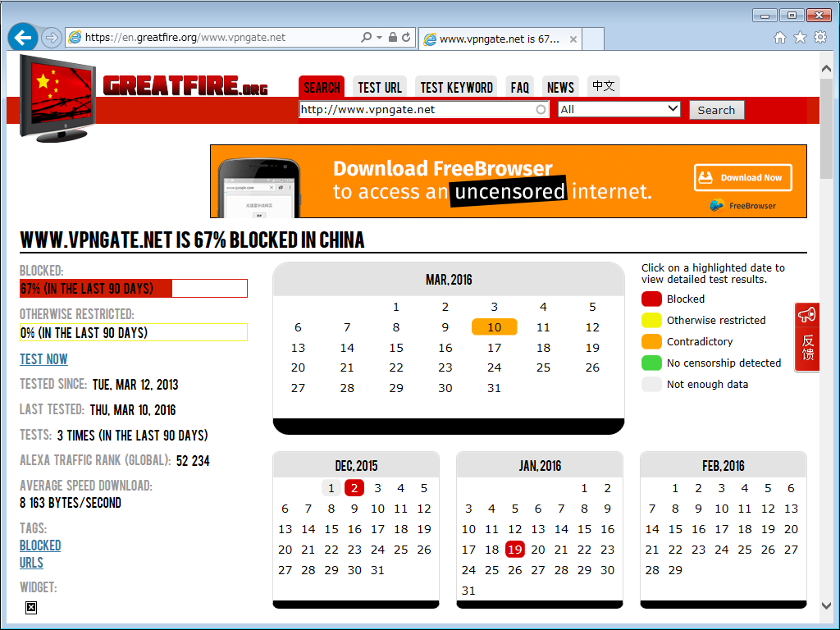Click the green No censorship swatch
The image size is (840, 630).
pos(651,363)
